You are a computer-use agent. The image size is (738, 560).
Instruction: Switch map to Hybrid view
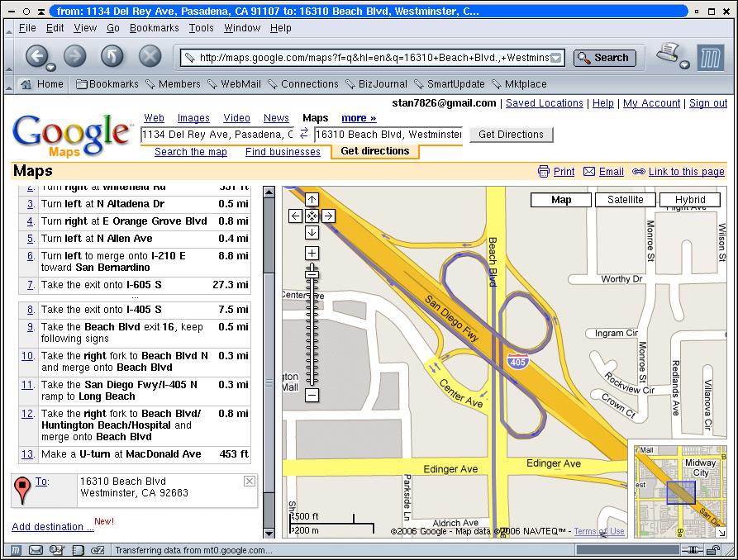click(x=690, y=200)
